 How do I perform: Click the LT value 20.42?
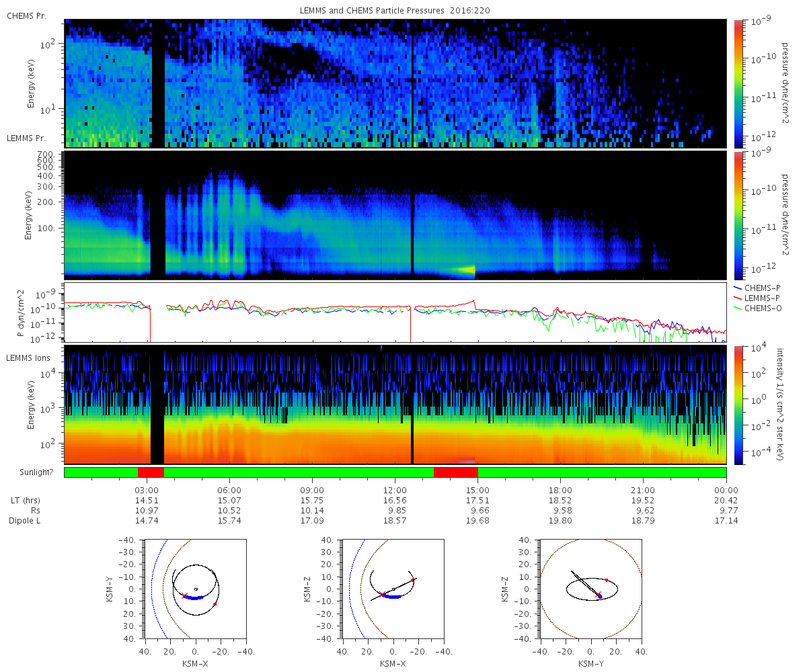click(726, 501)
